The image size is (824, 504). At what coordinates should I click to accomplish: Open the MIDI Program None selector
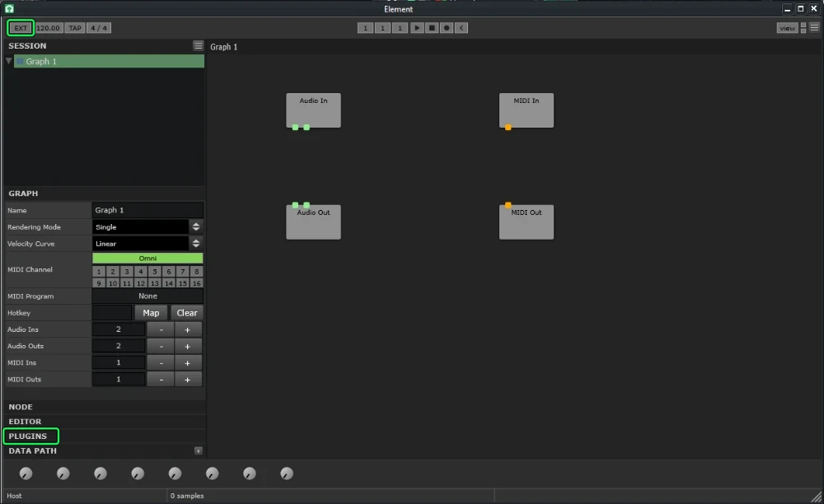point(147,296)
